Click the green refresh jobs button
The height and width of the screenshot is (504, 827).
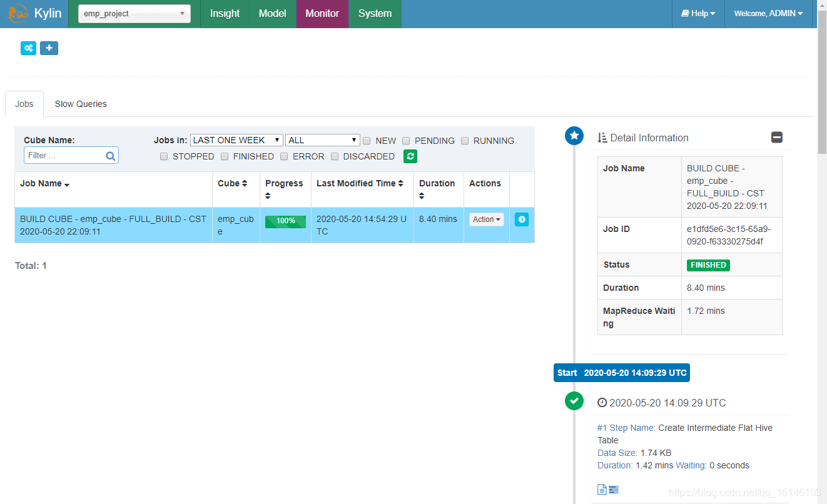(410, 156)
